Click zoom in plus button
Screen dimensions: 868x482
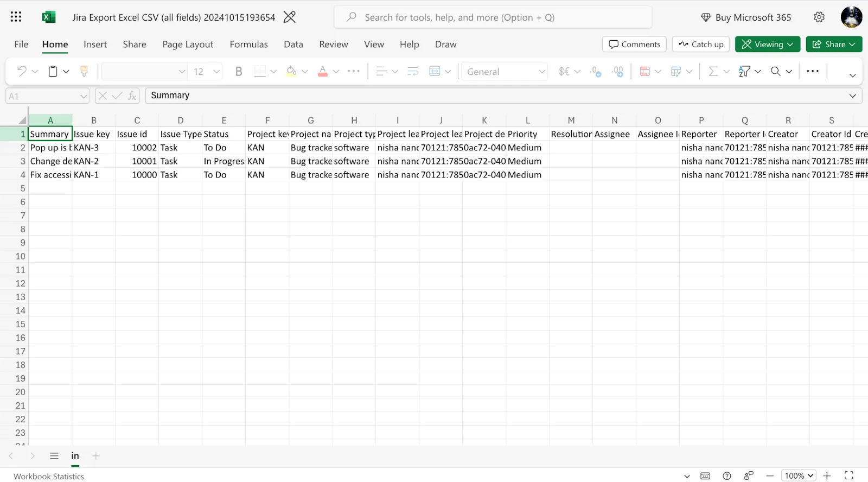(x=827, y=475)
